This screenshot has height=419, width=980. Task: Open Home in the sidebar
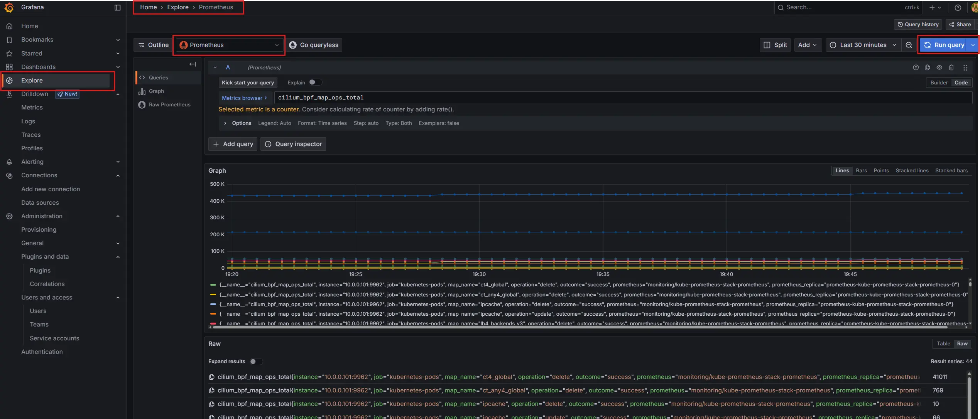click(x=29, y=26)
